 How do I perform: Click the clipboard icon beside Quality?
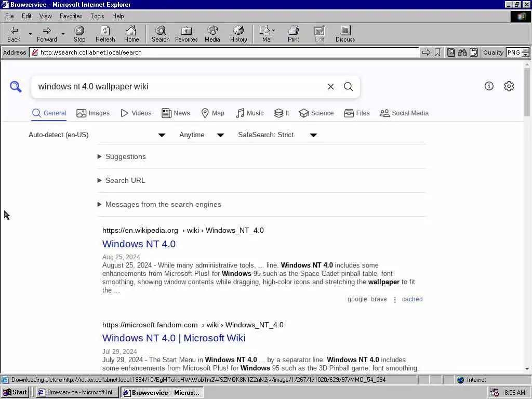point(474,52)
